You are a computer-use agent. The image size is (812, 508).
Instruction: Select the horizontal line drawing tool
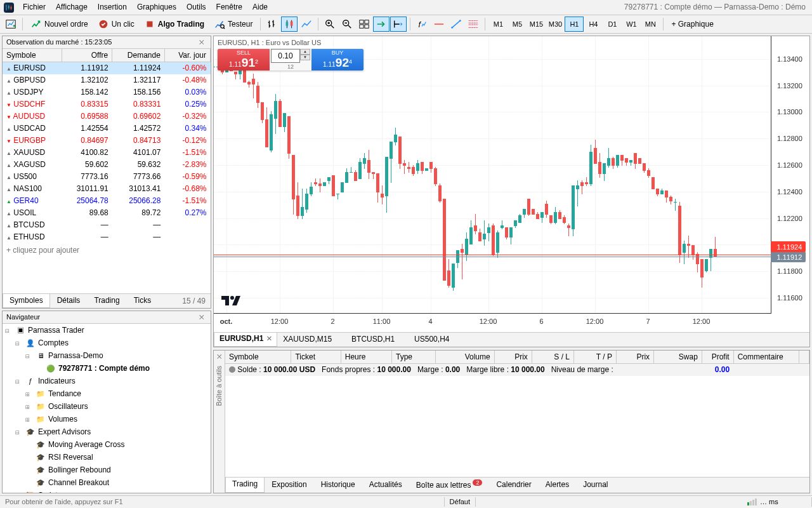[439, 24]
